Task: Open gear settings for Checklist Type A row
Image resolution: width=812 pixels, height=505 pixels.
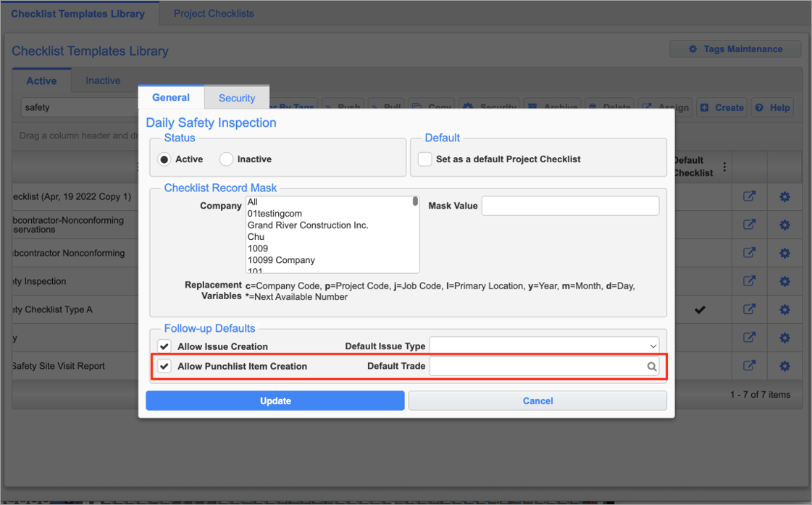Action: [784, 309]
